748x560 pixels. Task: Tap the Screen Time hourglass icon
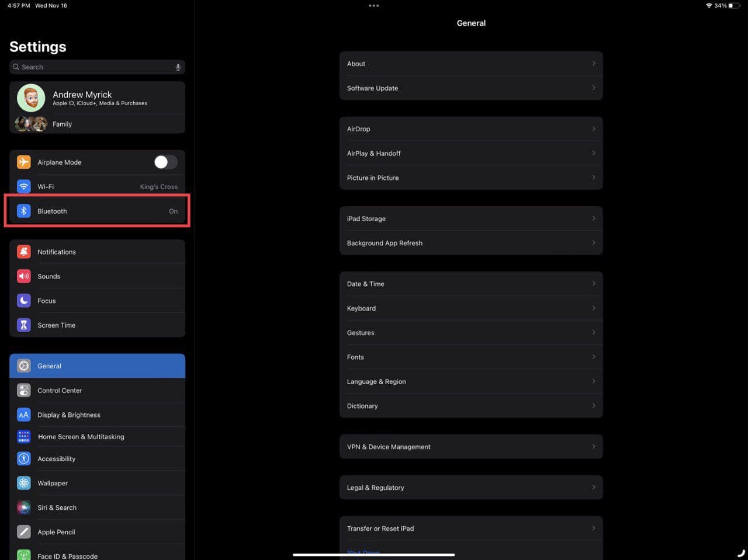click(23, 325)
